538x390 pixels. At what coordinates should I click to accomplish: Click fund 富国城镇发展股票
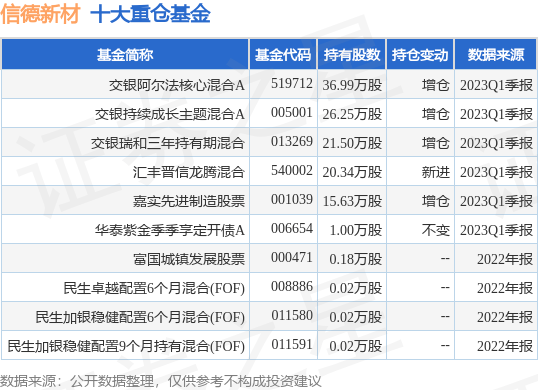(x=189, y=259)
